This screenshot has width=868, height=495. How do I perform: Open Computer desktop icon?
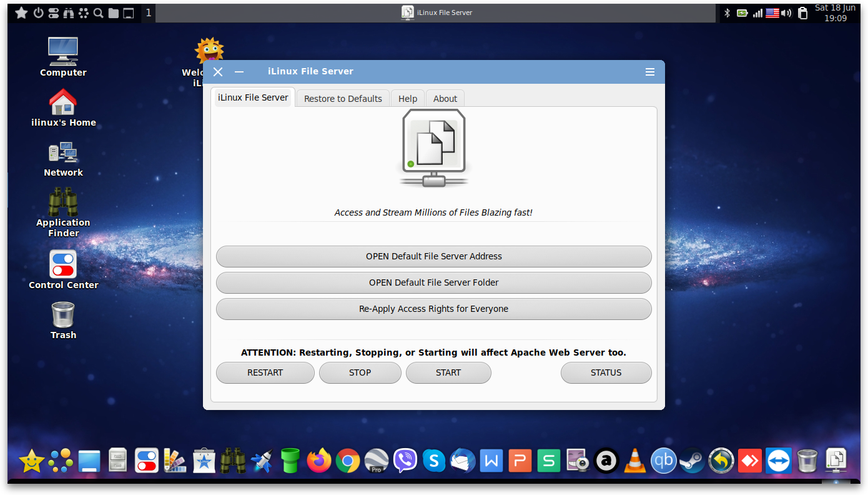(x=63, y=56)
